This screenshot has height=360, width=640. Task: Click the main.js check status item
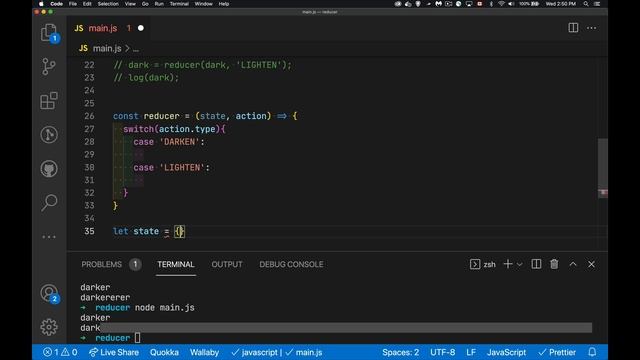pyautogui.click(x=304, y=352)
